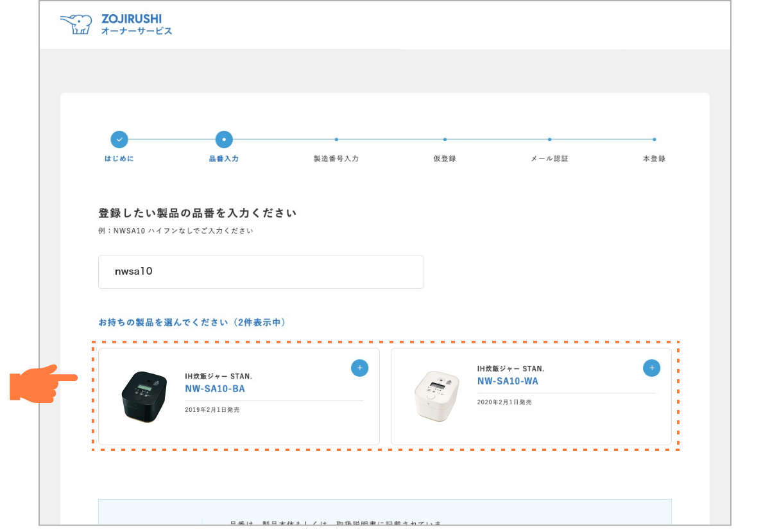Screen dimensions: 770x532
Task: Click the heading 登録したい製品の品番を入力ください
Action: pyautogui.click(x=197, y=212)
